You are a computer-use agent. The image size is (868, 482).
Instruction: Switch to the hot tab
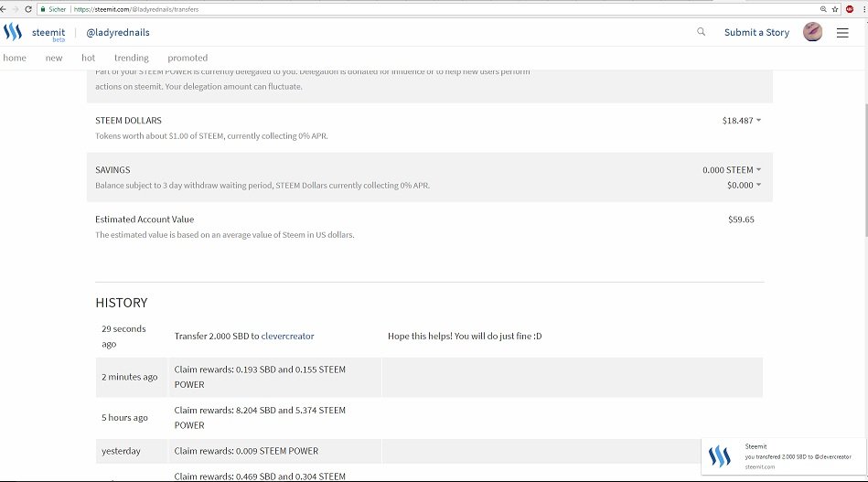[x=88, y=58]
